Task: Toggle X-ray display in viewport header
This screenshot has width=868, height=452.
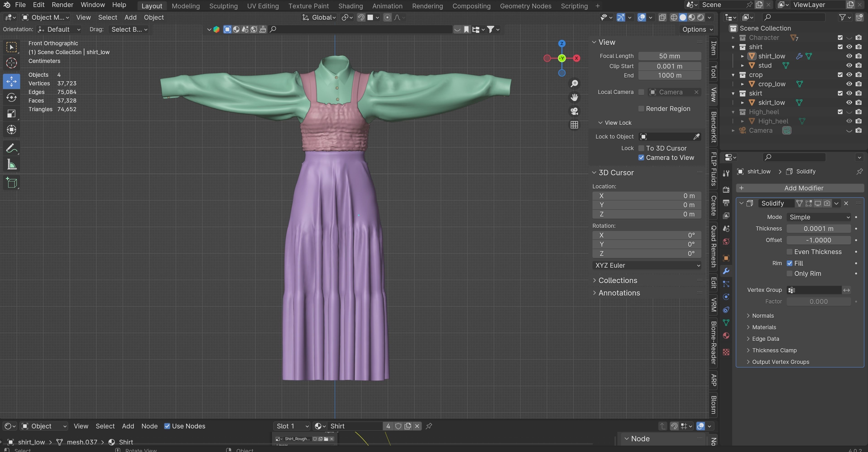Action: [662, 17]
